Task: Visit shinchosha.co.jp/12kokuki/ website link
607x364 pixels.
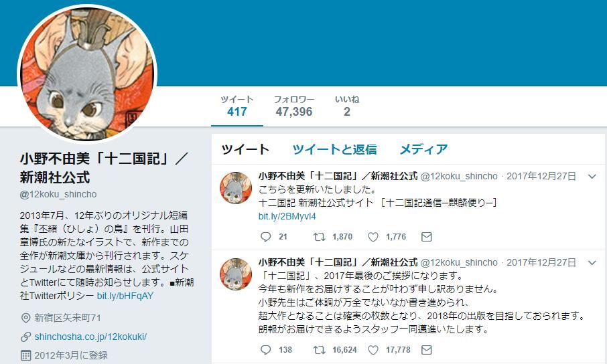Action: click(x=90, y=337)
